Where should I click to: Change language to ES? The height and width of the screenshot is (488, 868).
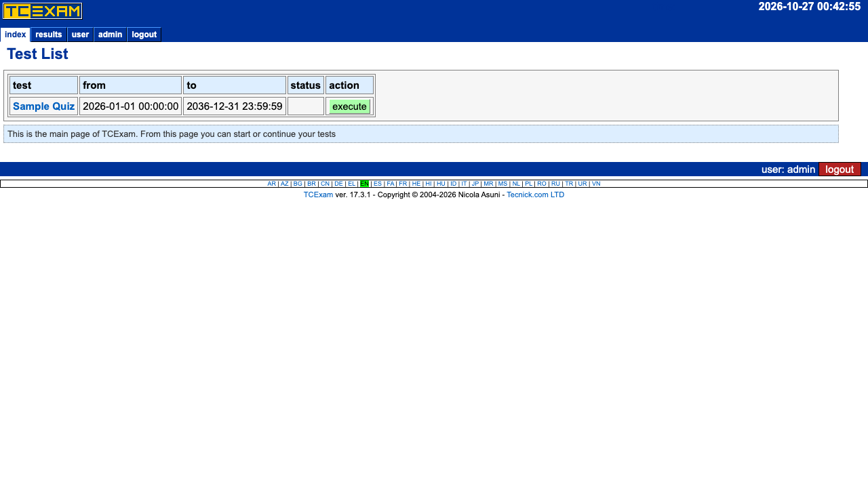(378, 184)
